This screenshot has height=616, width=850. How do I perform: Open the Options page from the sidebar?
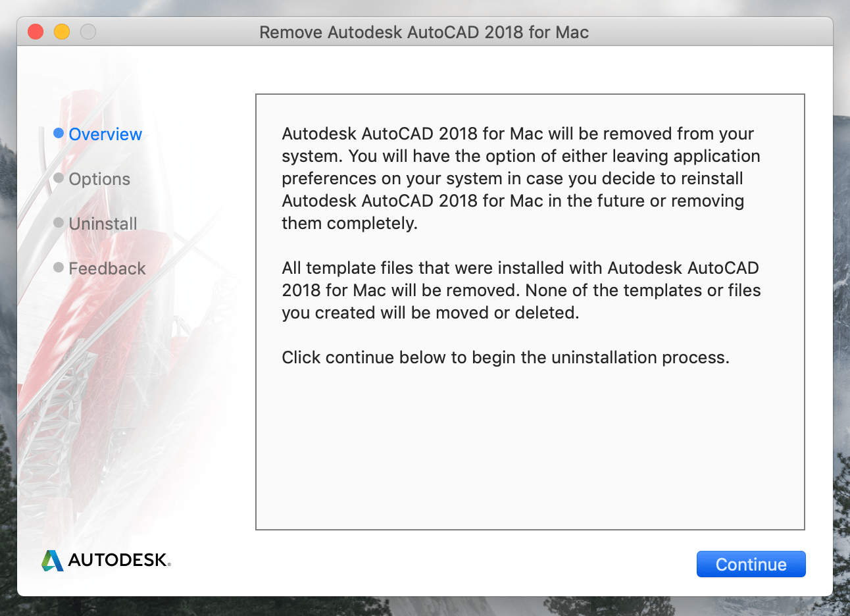coord(99,179)
